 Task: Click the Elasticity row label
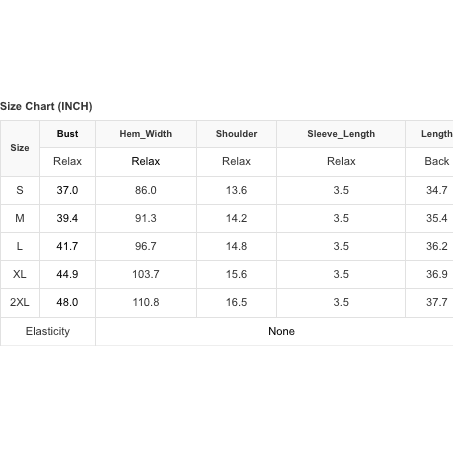(48, 331)
